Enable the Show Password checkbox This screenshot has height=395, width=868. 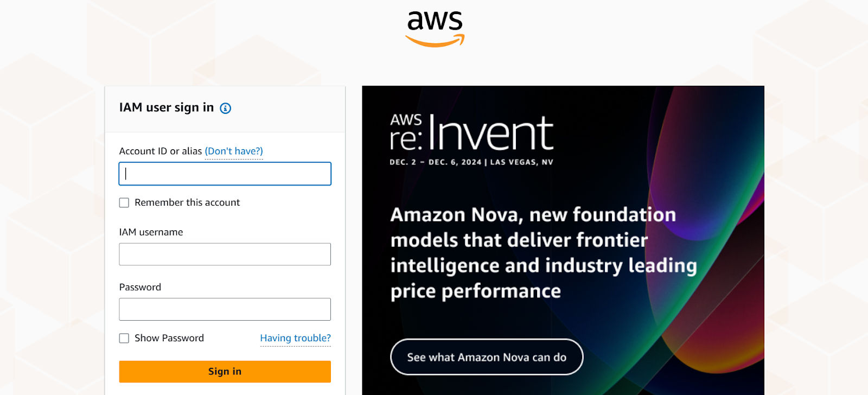coord(124,338)
